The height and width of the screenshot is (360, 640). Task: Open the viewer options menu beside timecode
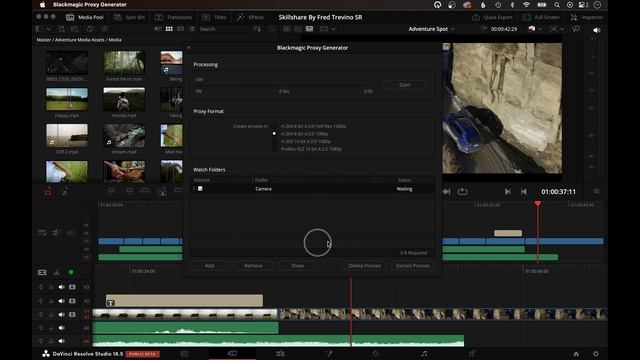(x=596, y=191)
